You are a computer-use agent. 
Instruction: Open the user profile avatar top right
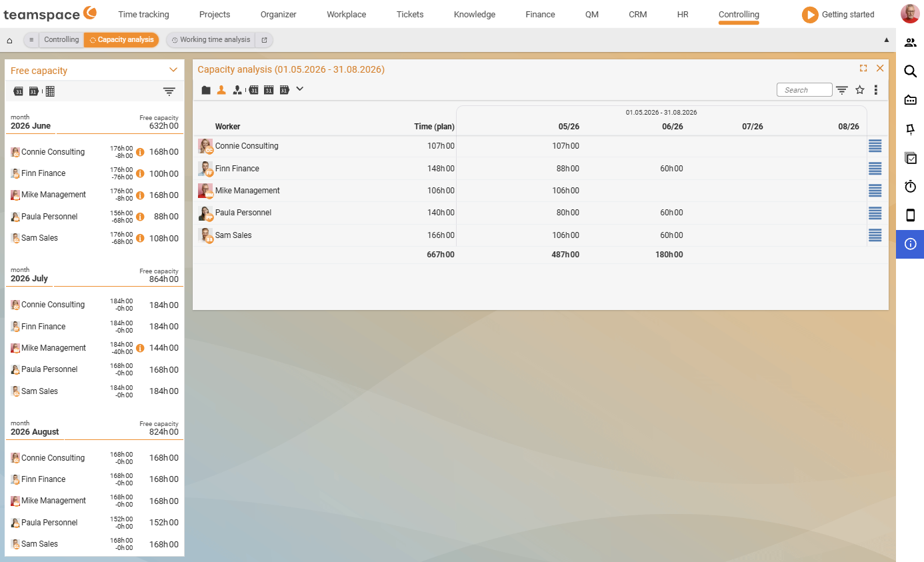click(x=909, y=14)
